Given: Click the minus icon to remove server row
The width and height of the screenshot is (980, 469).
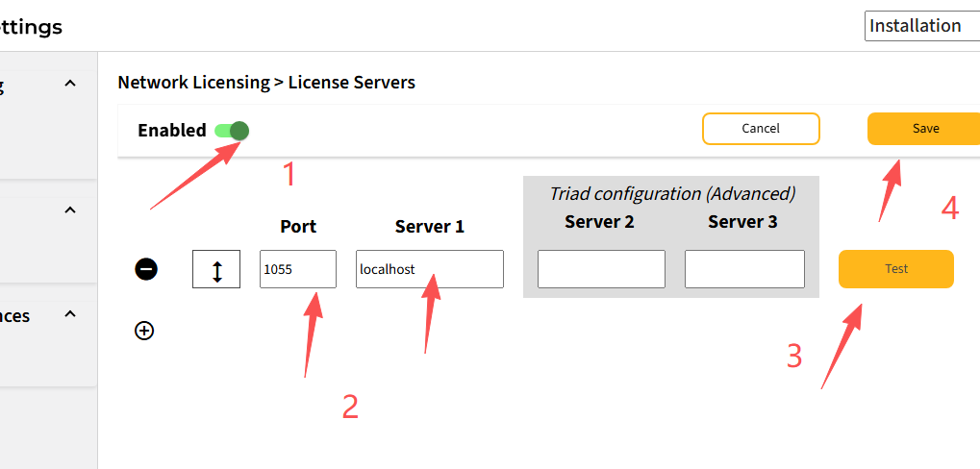Looking at the screenshot, I should pyautogui.click(x=146, y=269).
